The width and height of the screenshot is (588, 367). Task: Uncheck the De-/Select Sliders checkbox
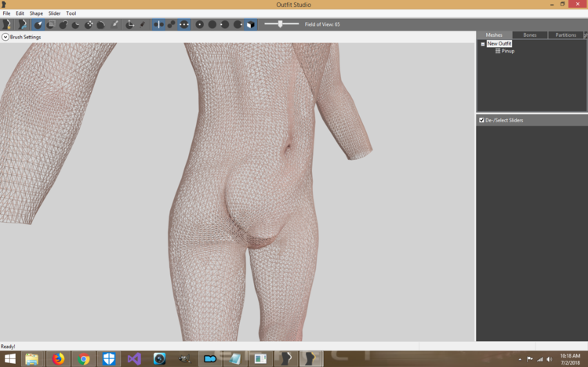pyautogui.click(x=481, y=120)
